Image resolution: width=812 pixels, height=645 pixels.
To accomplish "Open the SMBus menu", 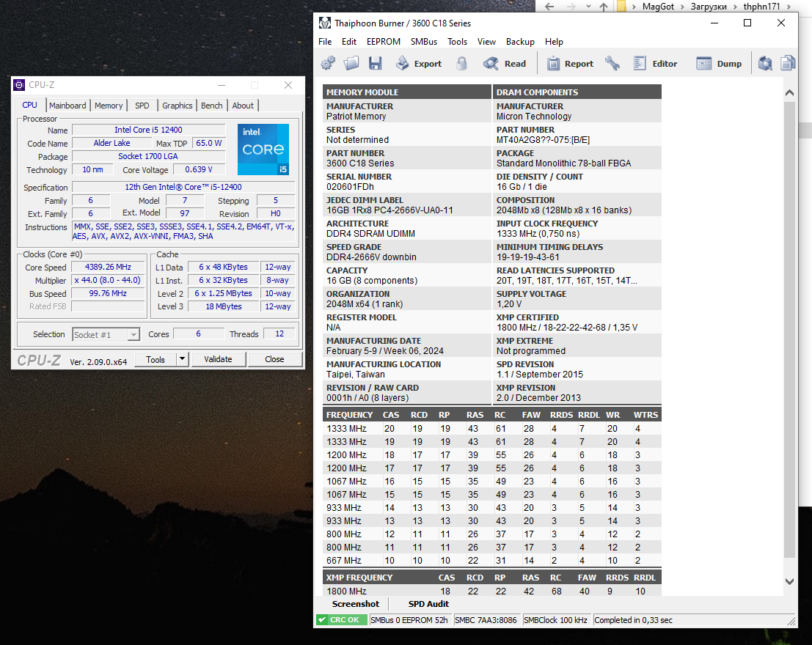I will point(424,42).
